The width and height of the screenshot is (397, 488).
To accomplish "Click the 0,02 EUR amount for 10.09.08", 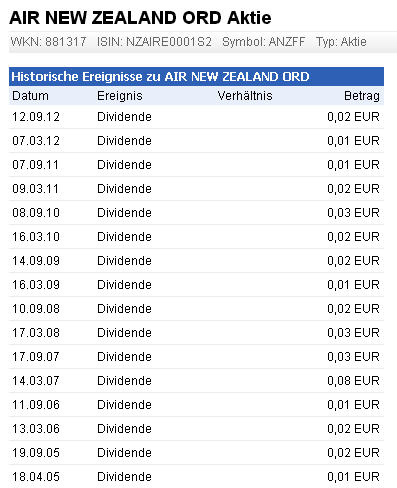I will tap(353, 309).
